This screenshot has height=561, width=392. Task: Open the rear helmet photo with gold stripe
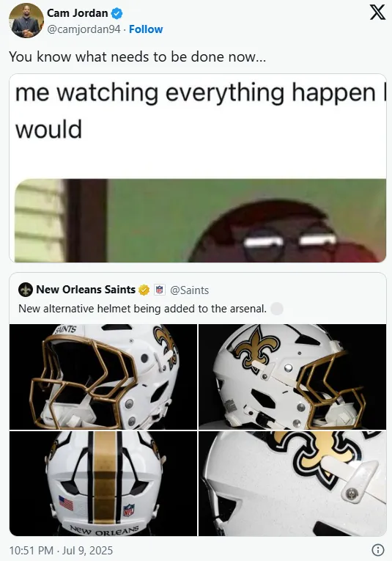click(x=103, y=483)
